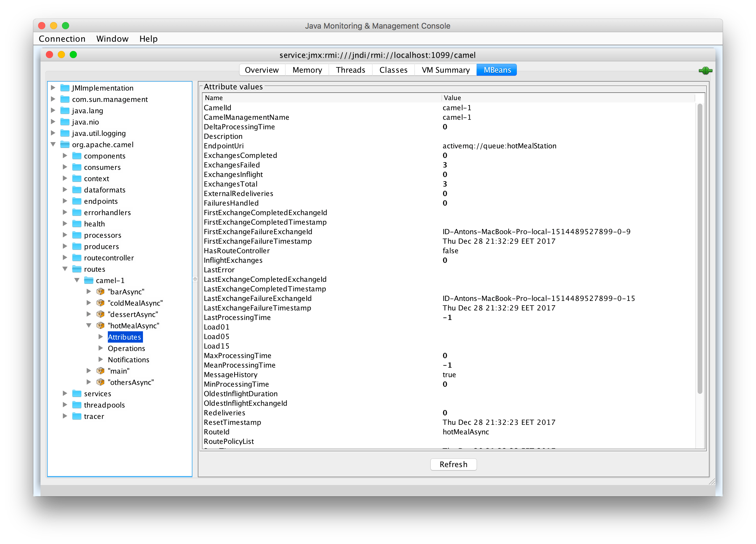Screen dimensions: 756x544
Task: Select the HasRouteController attribute row
Action: tap(449, 251)
